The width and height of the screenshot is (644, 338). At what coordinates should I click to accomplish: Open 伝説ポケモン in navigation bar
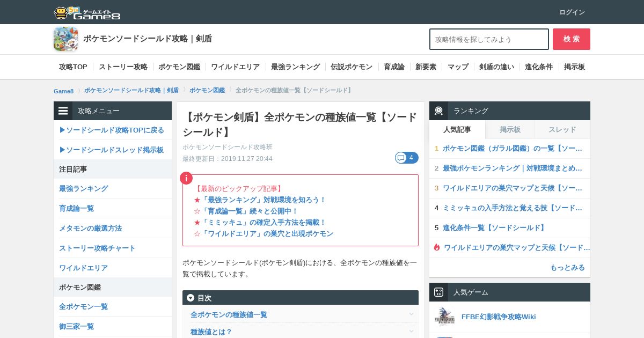[x=352, y=67]
